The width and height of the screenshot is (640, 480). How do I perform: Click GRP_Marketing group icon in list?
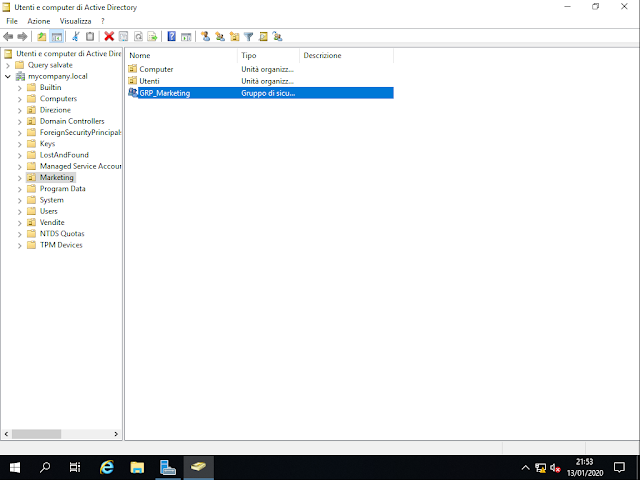[133, 93]
